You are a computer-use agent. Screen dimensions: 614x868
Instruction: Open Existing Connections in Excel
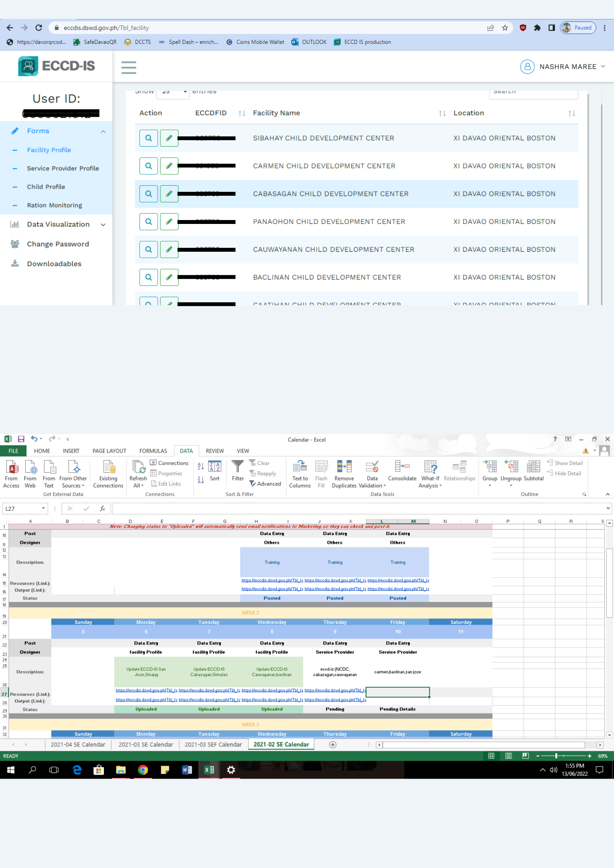tap(108, 474)
